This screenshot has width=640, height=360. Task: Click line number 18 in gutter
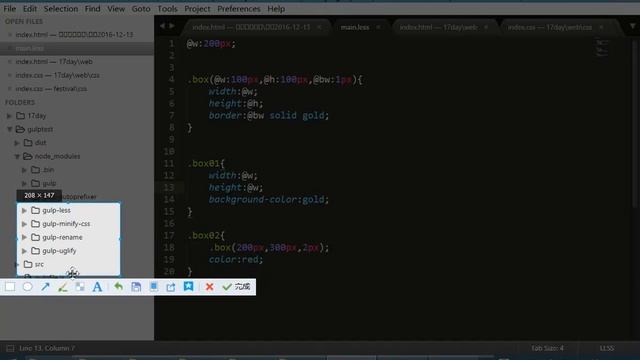169,247
